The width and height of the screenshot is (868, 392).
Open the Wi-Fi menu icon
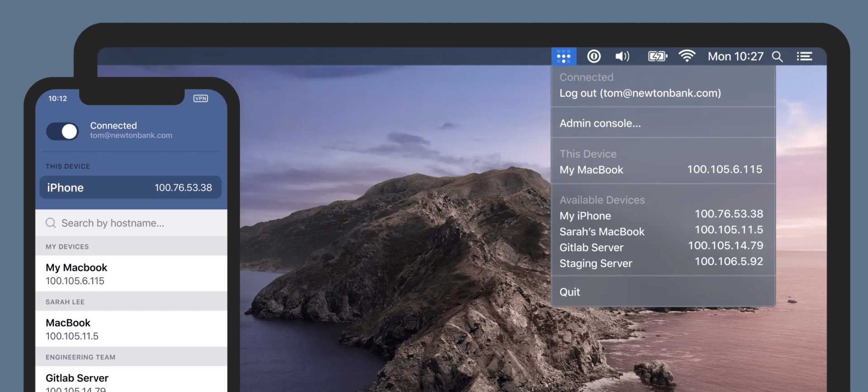pos(687,56)
